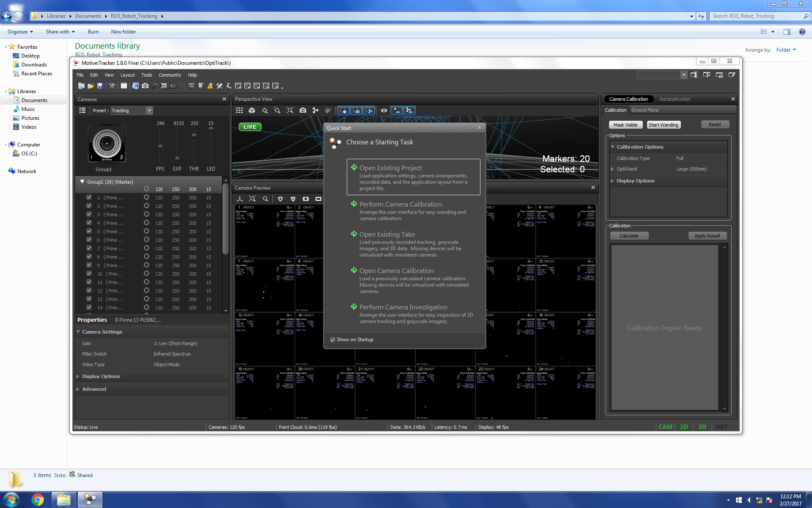Click the open folder toolbar icon

tap(91, 86)
